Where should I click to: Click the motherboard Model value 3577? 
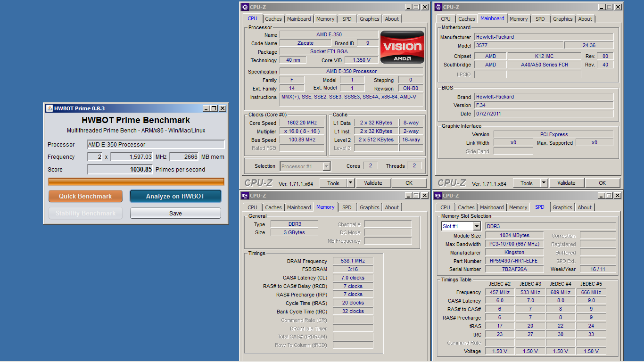click(x=518, y=45)
